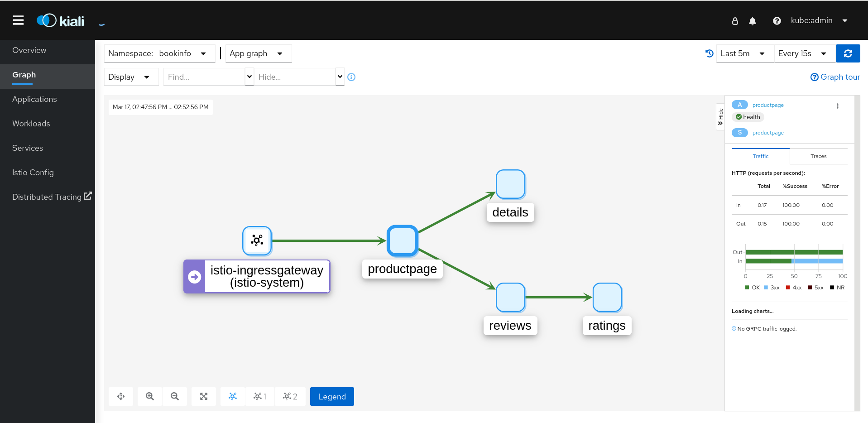Open the App graph type dropdown
The width and height of the screenshot is (868, 423).
coord(258,53)
